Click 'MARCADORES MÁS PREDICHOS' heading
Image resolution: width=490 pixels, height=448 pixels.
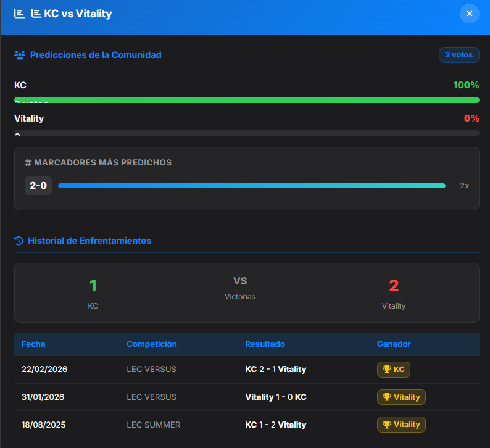click(102, 163)
